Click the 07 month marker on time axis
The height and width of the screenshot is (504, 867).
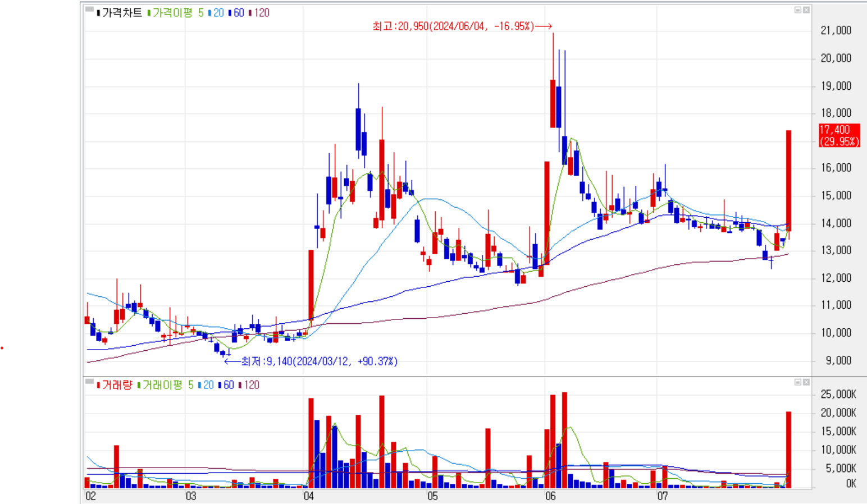pyautogui.click(x=663, y=496)
